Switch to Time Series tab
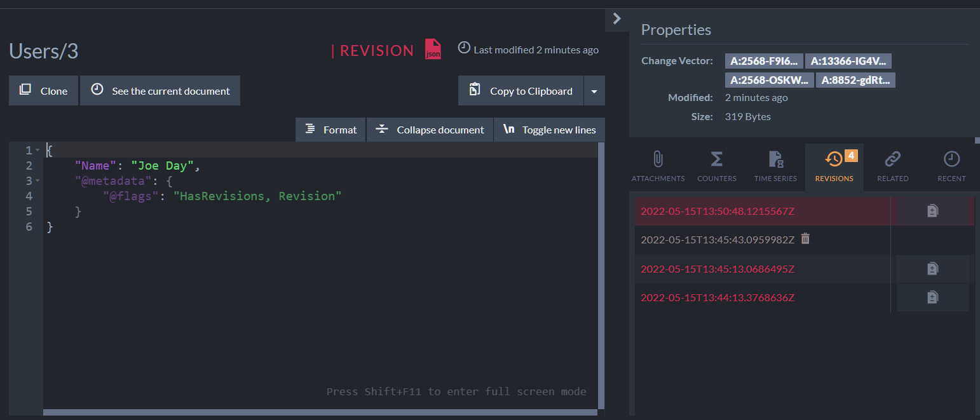 pyautogui.click(x=775, y=166)
